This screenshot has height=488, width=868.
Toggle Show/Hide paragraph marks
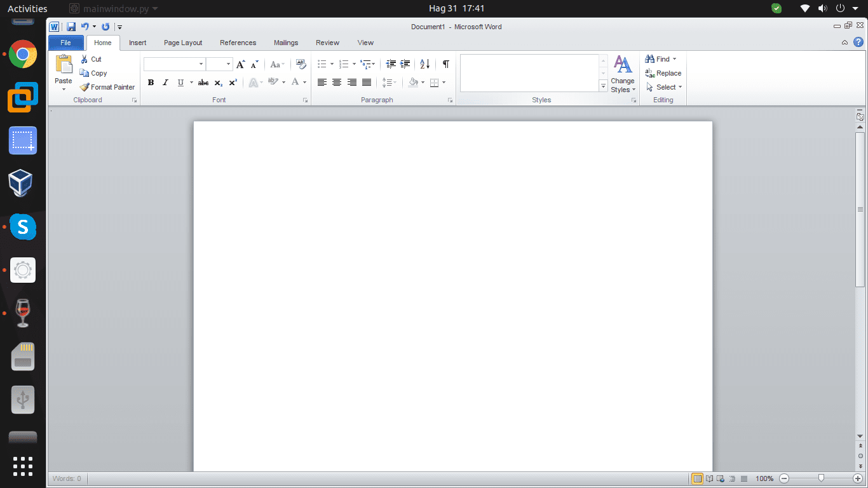446,64
